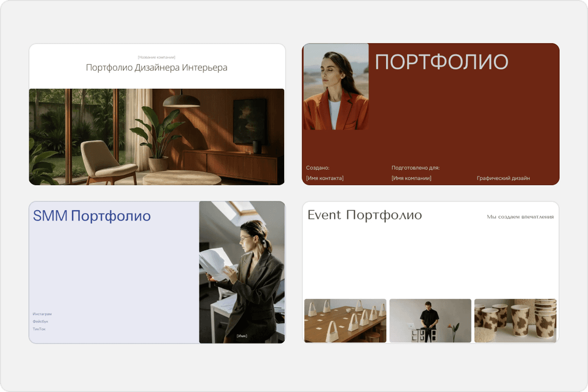Click the "Подготовлено для:" label
The image size is (588, 392).
tap(415, 168)
